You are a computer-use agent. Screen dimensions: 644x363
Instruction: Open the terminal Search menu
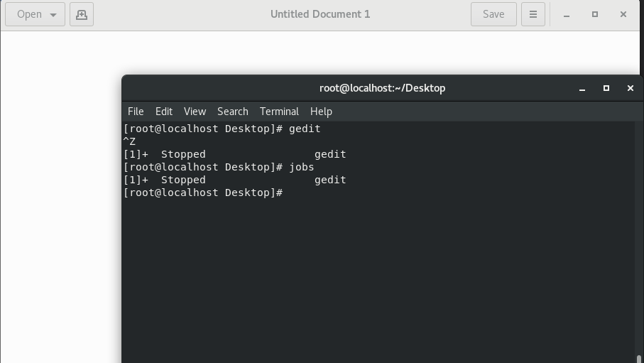(x=232, y=112)
